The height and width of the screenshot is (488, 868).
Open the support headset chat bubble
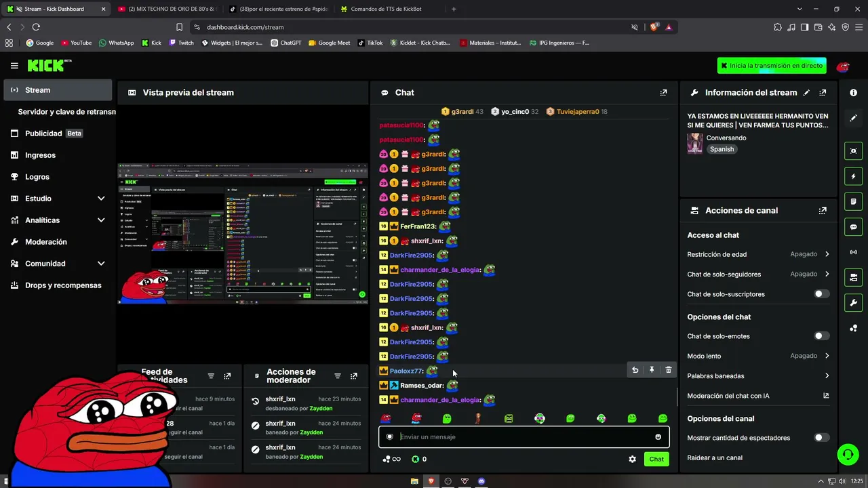pos(848,454)
